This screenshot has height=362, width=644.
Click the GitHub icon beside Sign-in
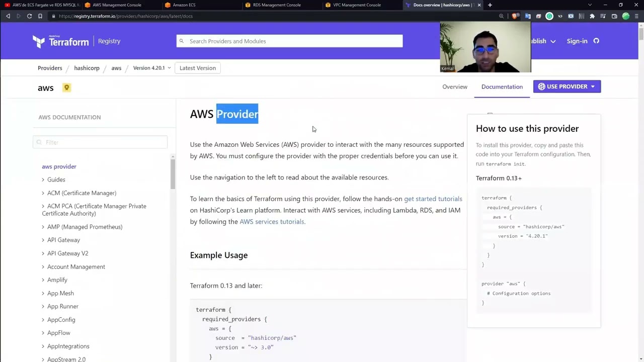click(x=596, y=41)
